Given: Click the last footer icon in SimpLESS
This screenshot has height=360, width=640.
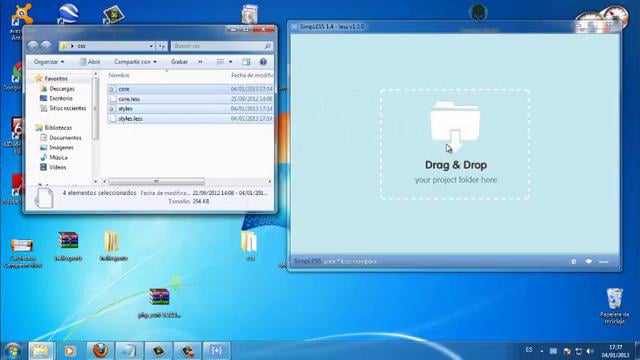Looking at the screenshot, I should click(604, 262).
